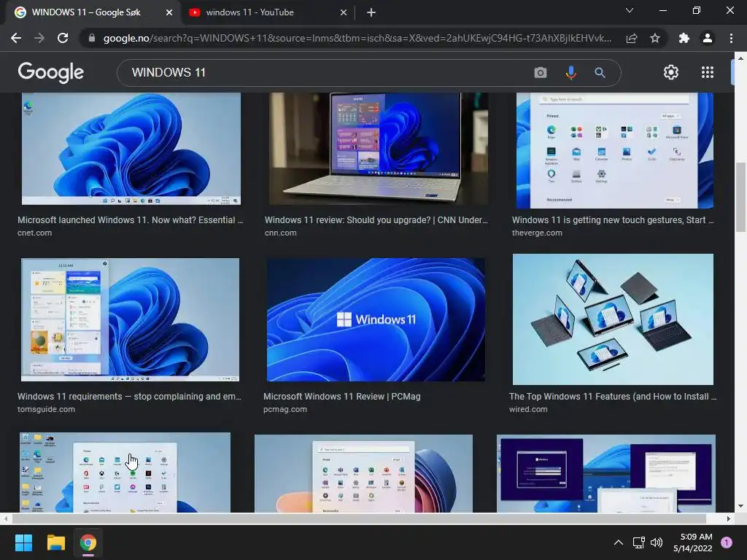Click the address bar URL

(357, 38)
